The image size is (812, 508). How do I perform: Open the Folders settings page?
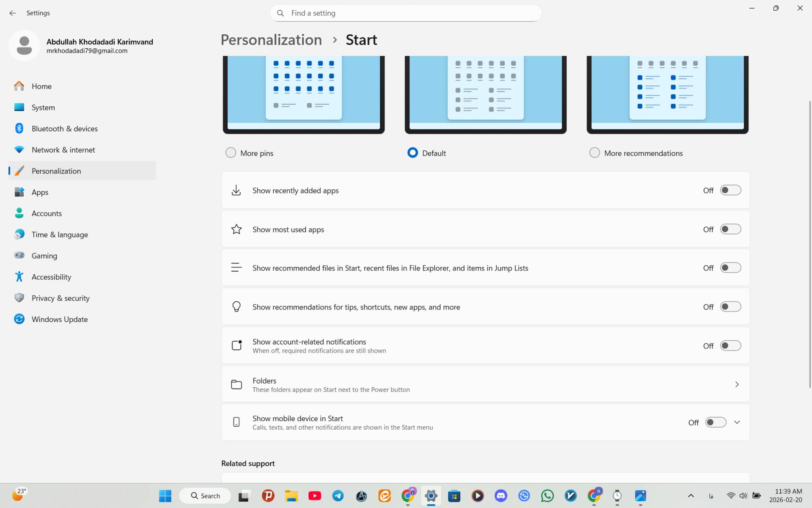tap(485, 384)
